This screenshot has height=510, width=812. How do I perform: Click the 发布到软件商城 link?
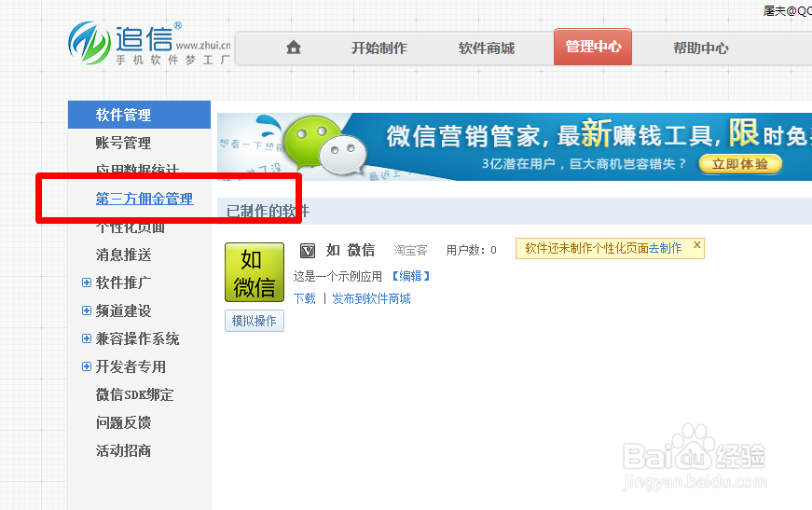(x=371, y=298)
